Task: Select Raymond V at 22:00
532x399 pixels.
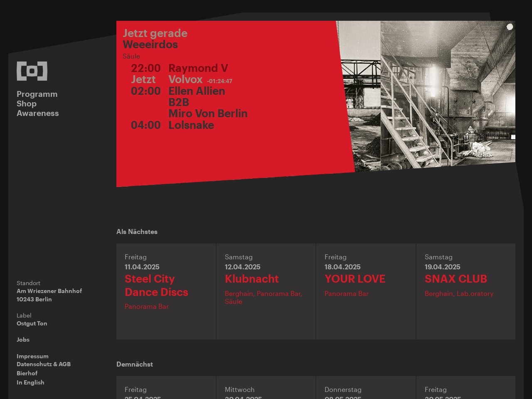Action: 198,68
